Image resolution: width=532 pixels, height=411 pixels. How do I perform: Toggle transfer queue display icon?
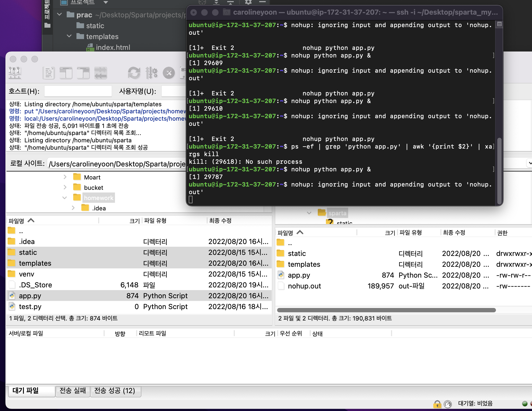click(101, 73)
